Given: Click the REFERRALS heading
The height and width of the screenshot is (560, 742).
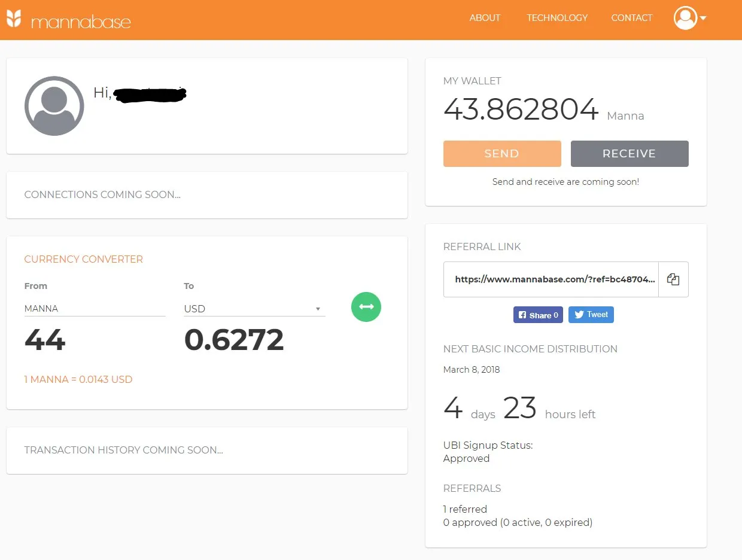Looking at the screenshot, I should [x=472, y=488].
